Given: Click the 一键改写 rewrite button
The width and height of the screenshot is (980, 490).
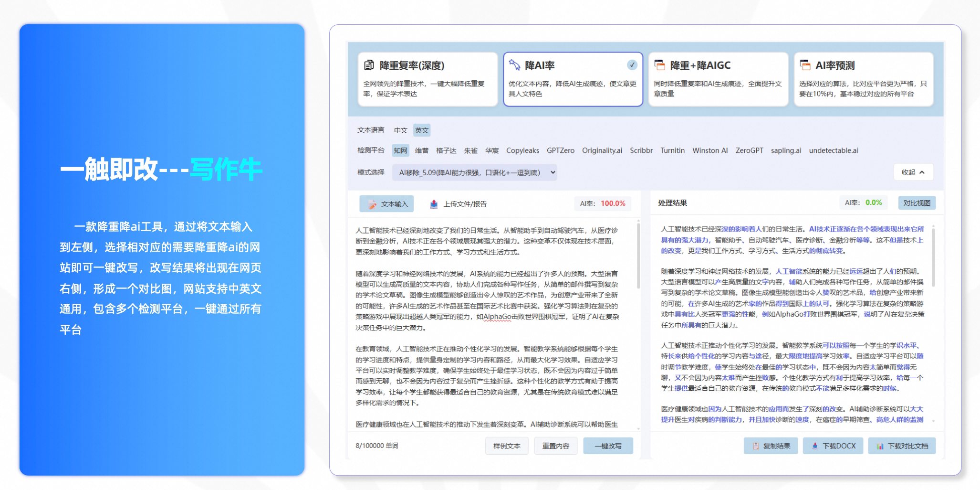Looking at the screenshot, I should [x=608, y=446].
